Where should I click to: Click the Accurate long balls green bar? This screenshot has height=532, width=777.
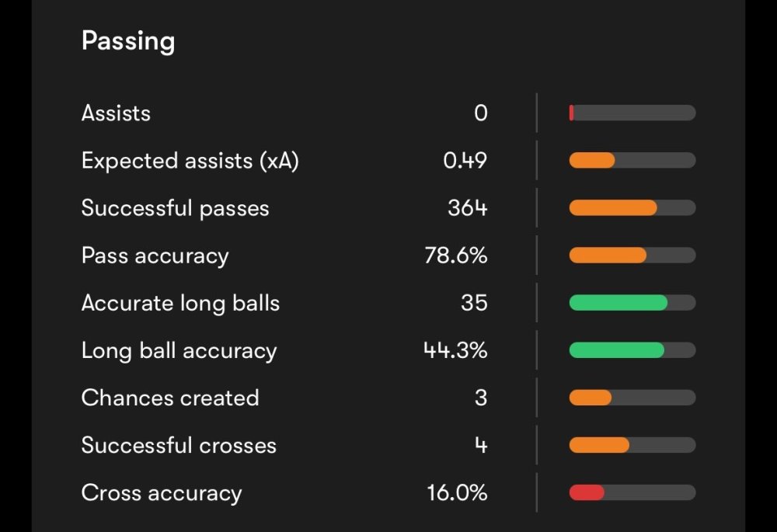pyautogui.click(x=618, y=303)
